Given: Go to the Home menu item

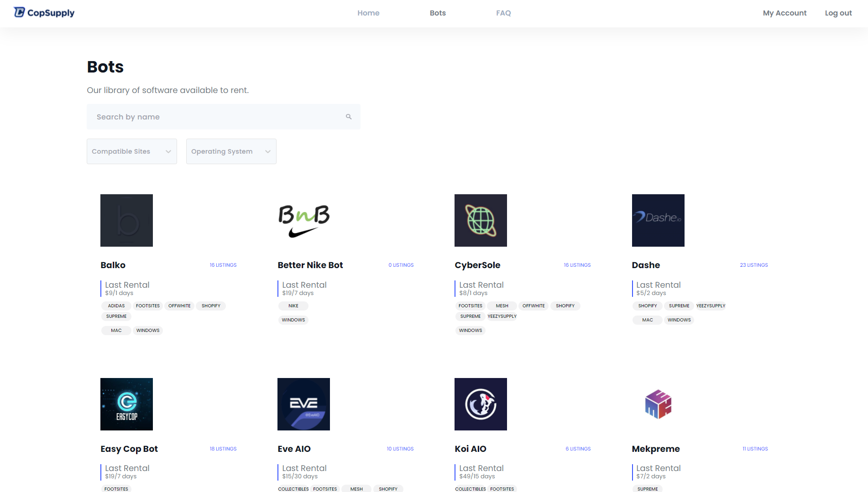Looking at the screenshot, I should point(368,13).
